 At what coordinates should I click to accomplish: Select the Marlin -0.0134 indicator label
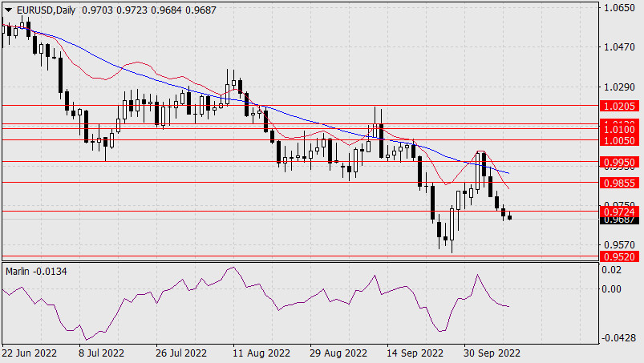pos(36,272)
